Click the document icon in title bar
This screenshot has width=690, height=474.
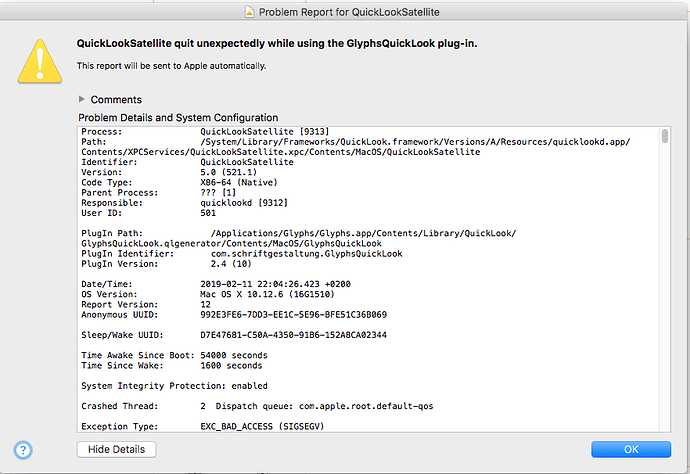[x=250, y=12]
